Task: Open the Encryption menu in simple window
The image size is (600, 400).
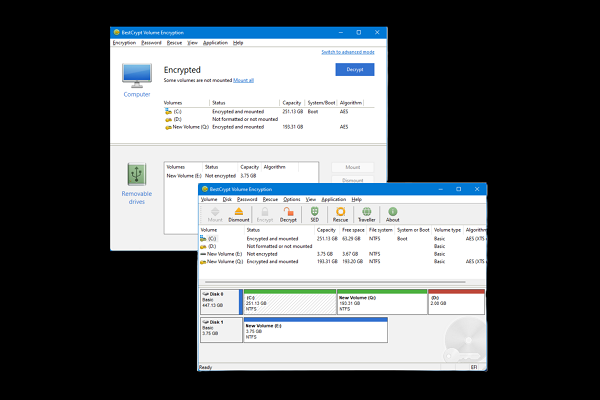Action: coord(124,43)
